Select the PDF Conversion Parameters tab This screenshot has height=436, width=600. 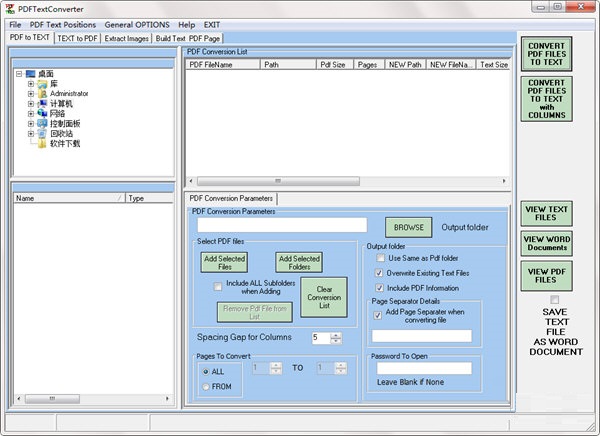tap(231, 198)
